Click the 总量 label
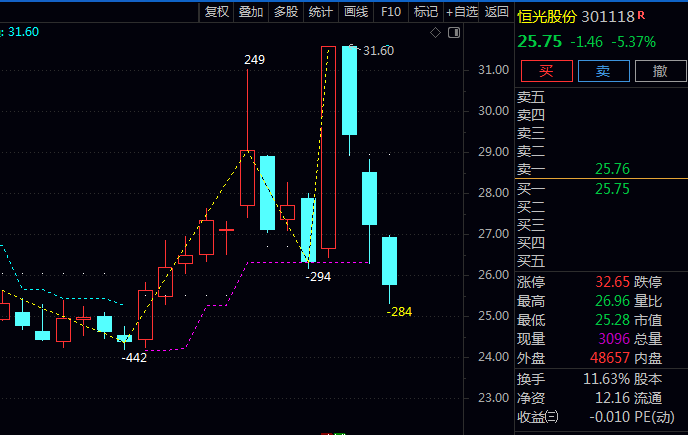Image resolution: width=688 pixels, height=435 pixels. point(648,339)
